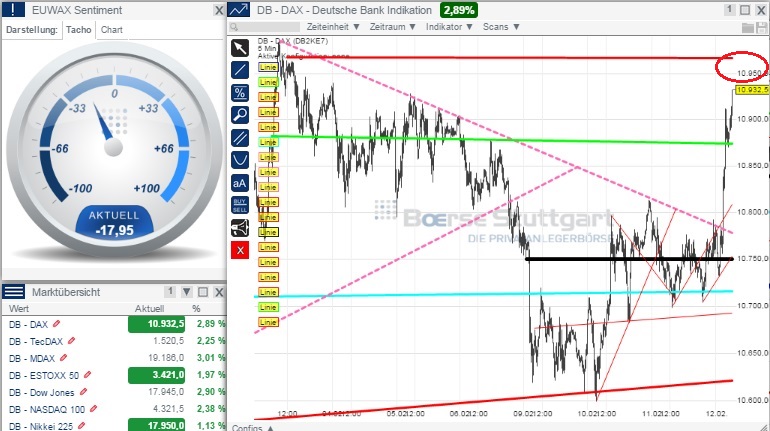The image size is (770, 431).
Task: Click the chart search input field
Action: [264, 27]
